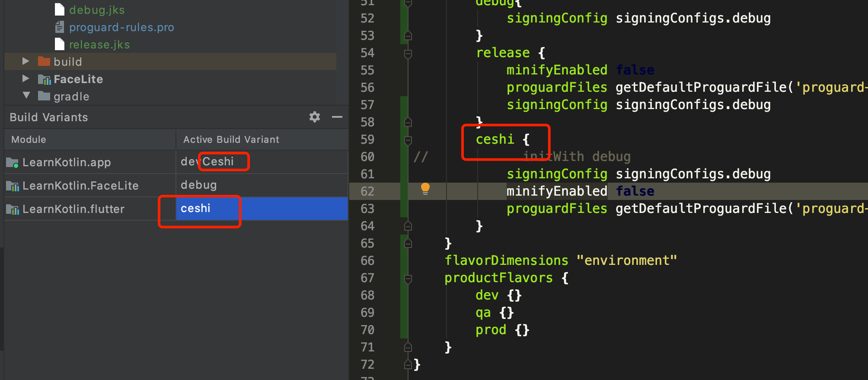Click the debug.jks file icon

60,10
